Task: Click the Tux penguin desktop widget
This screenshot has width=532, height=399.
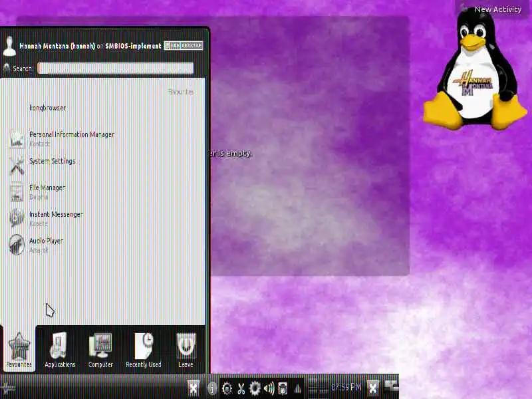Action: tap(475, 70)
